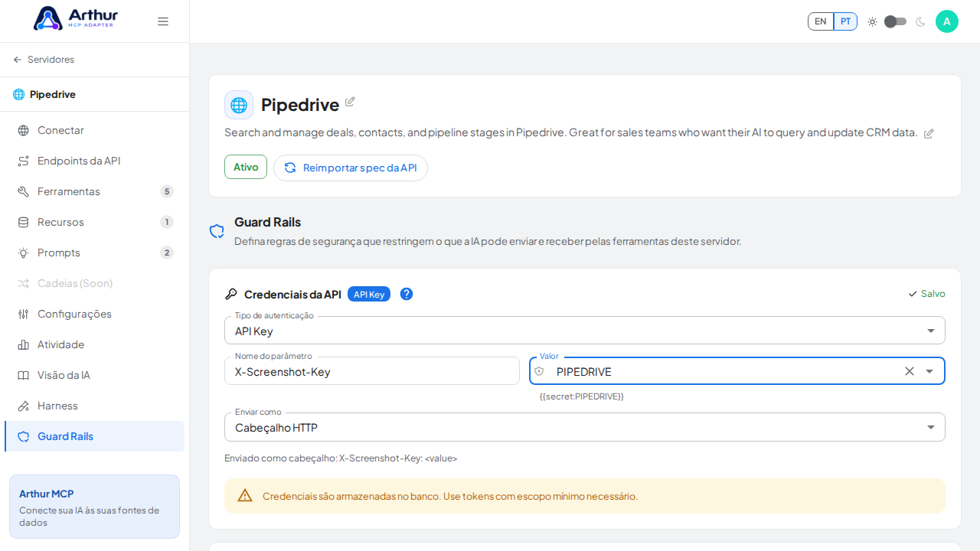Click the moon dark-mode icon
The image size is (980, 551).
[920, 21]
